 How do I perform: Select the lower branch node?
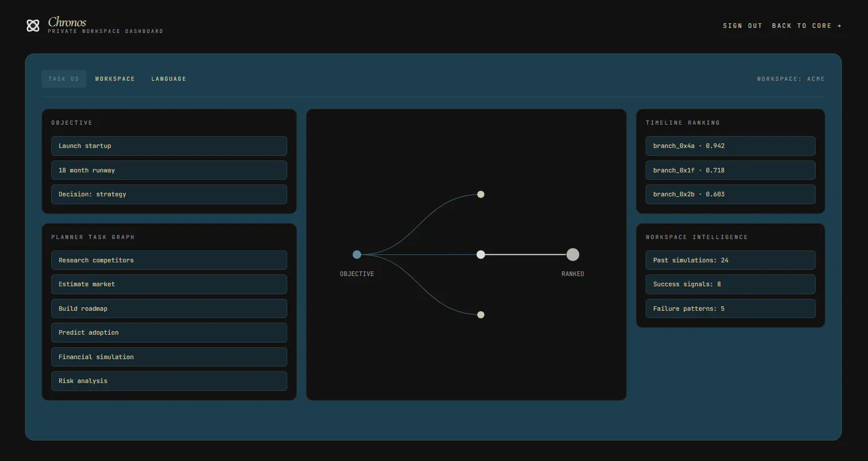(x=481, y=315)
